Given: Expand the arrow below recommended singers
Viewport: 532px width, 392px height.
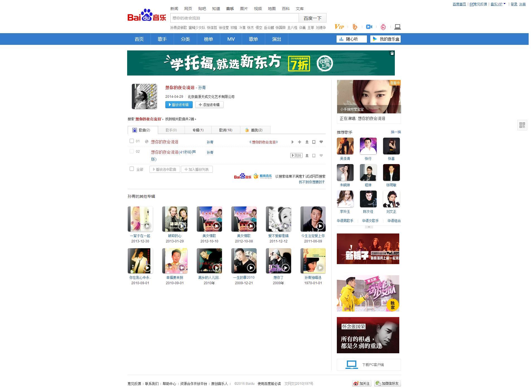Looking at the screenshot, I should [x=369, y=227].
